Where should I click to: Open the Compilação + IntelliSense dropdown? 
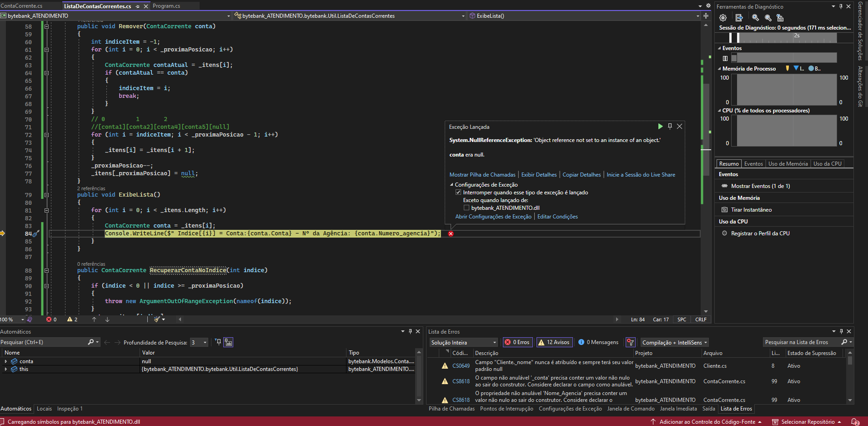tap(675, 342)
